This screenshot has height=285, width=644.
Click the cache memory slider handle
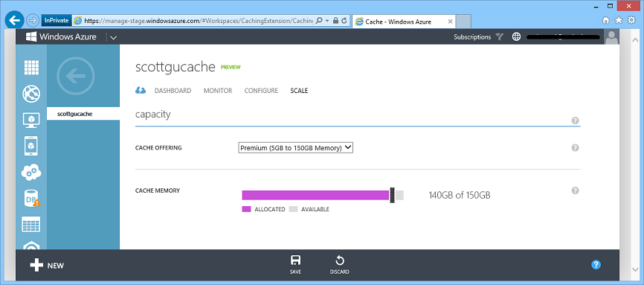[x=392, y=196]
